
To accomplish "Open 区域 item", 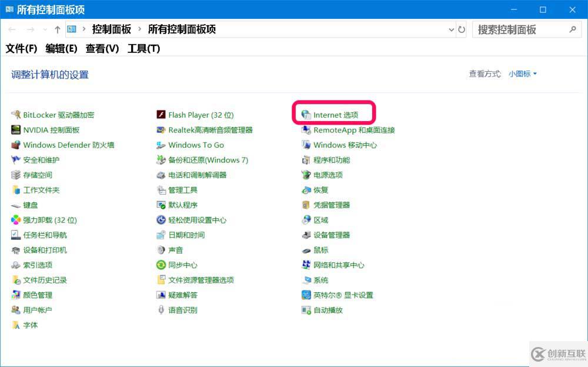I will [x=320, y=220].
